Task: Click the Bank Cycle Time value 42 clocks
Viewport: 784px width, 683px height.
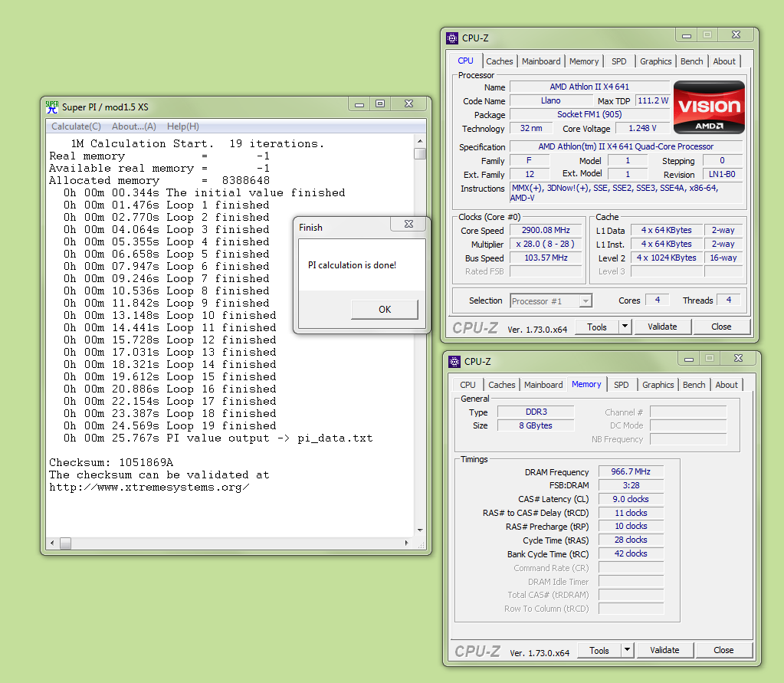Action: point(631,553)
